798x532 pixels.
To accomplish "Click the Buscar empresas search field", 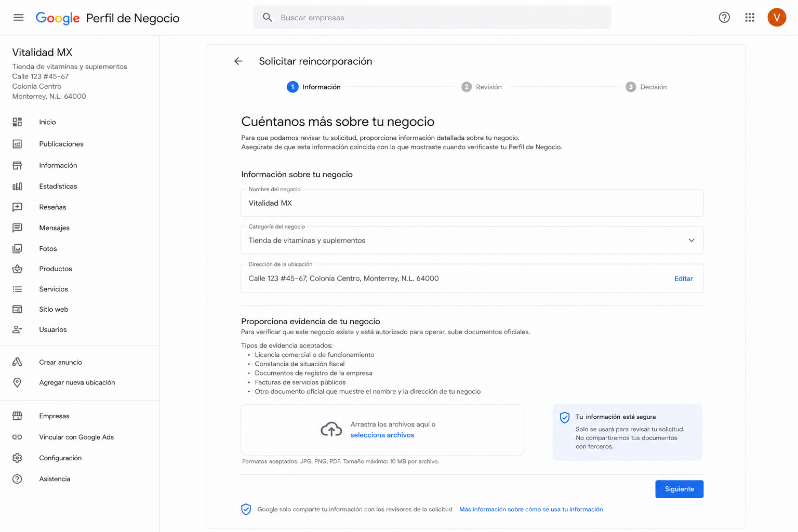I will tap(432, 18).
